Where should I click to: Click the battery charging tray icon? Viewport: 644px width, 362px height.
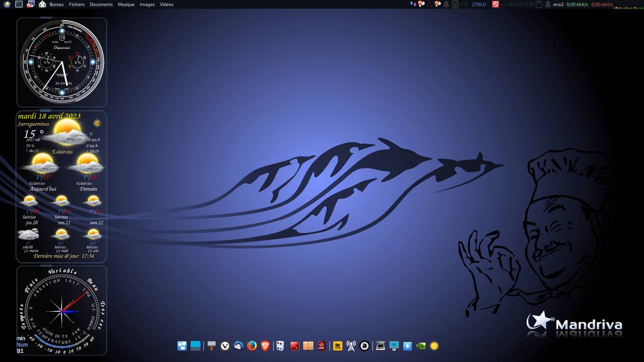[455, 4]
